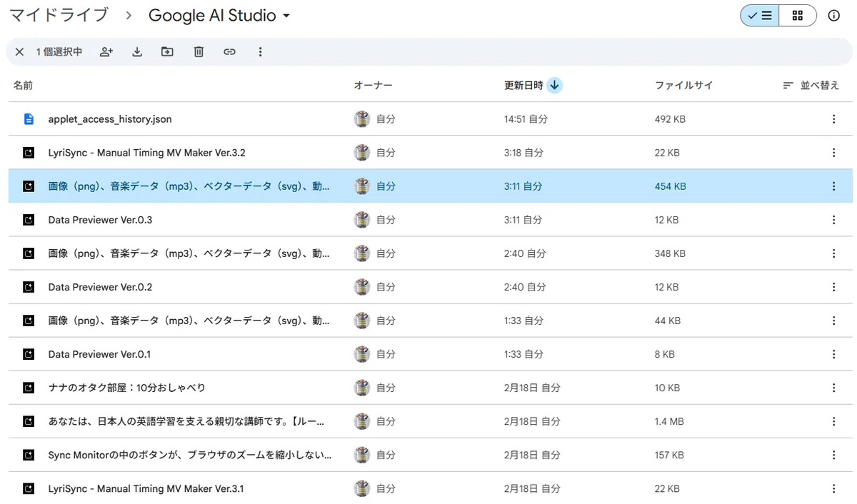Select ナナのオタク部屋：10分おしゃべり file
The image size is (857, 504).
pos(127,388)
